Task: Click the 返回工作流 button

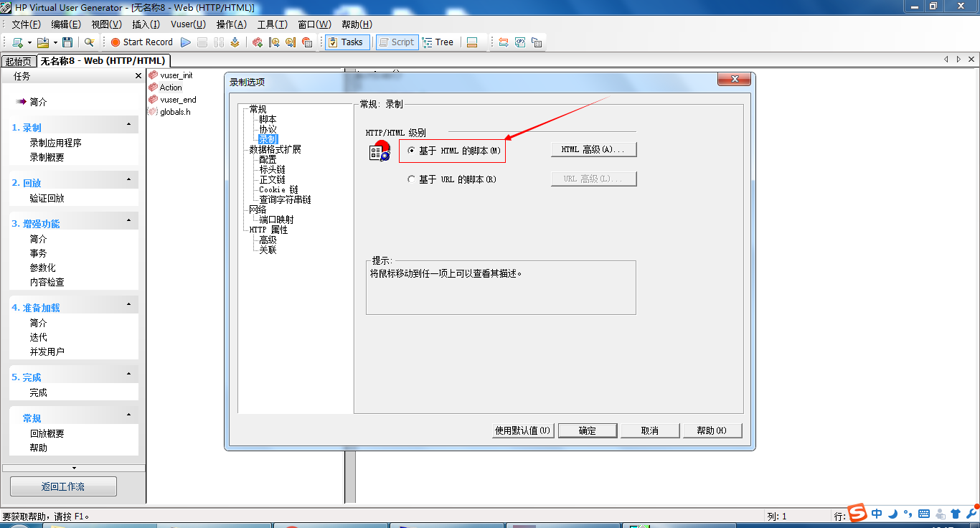Action: point(63,486)
